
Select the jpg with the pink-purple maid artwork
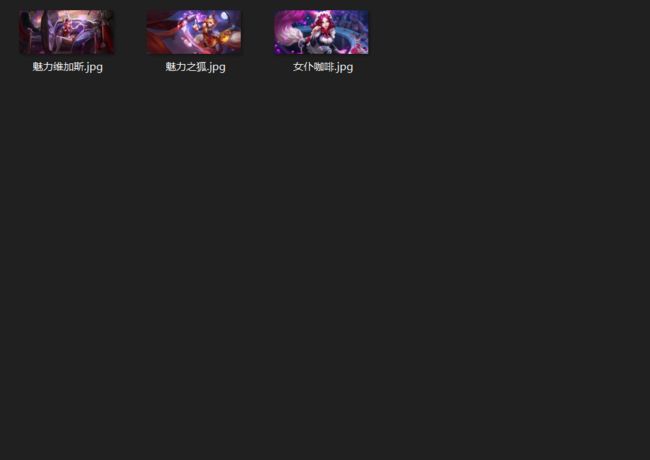point(321,32)
